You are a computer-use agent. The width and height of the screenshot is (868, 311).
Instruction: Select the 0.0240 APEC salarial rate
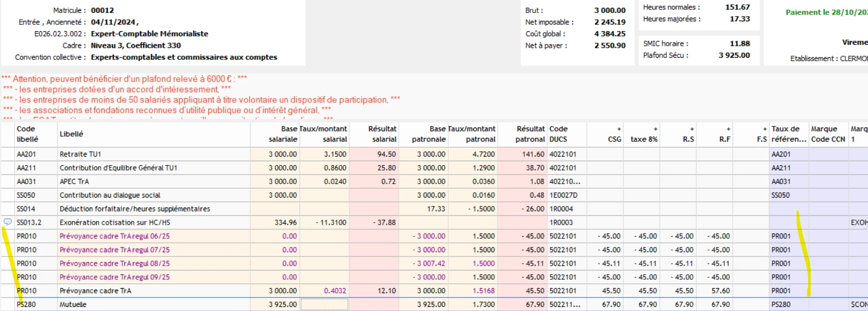click(335, 182)
